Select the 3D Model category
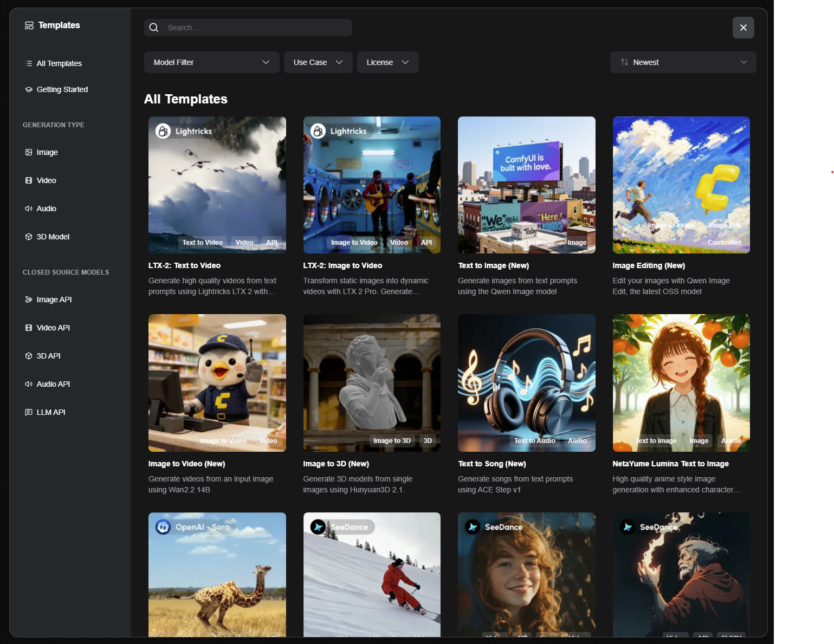The height and width of the screenshot is (644, 834). [53, 237]
